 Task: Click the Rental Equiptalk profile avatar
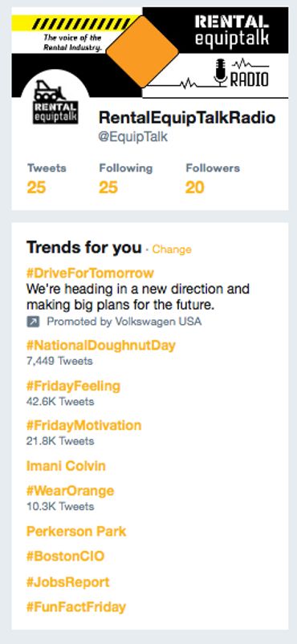tap(55, 103)
